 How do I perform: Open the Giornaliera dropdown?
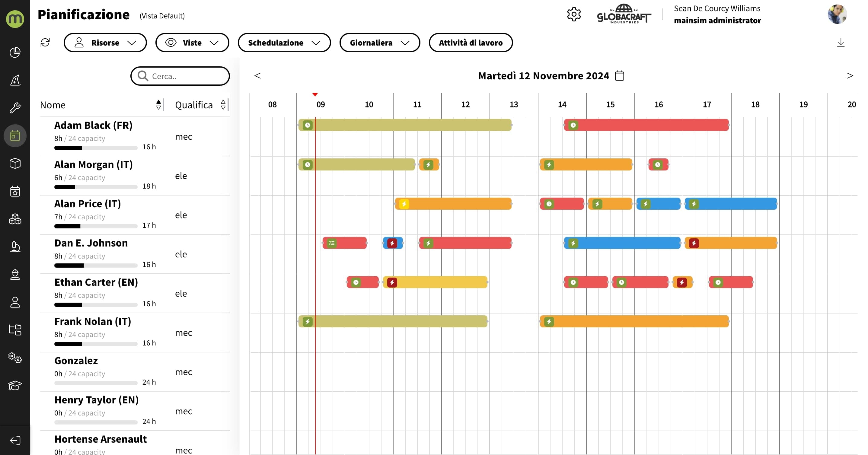pyautogui.click(x=380, y=43)
